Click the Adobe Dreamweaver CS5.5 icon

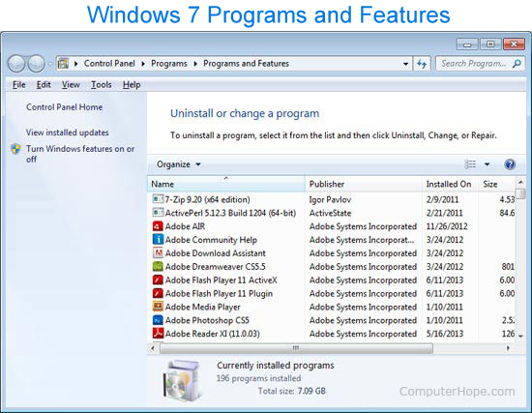[x=158, y=266]
